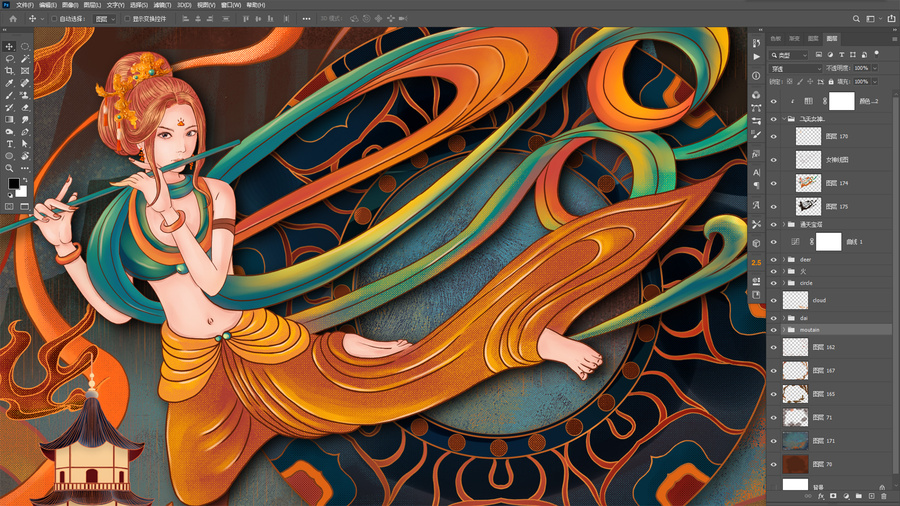Open the search magnifier at top right
Screen dimensions: 900x506
coord(856,18)
